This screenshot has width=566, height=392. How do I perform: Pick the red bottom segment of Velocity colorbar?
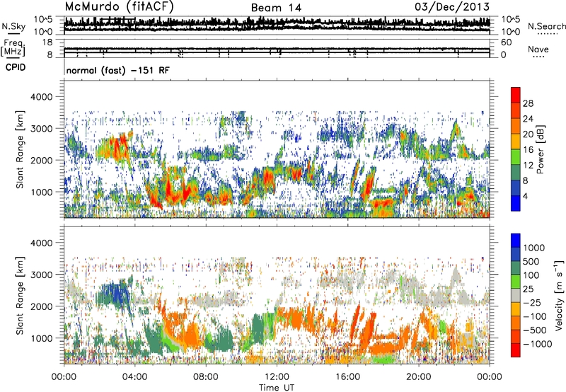516,350
